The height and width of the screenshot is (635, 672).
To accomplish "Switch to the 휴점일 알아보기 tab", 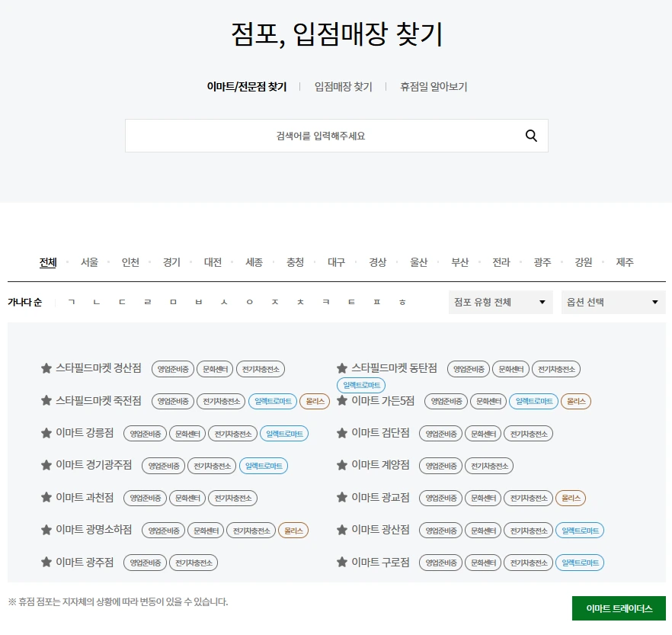I will point(433,87).
